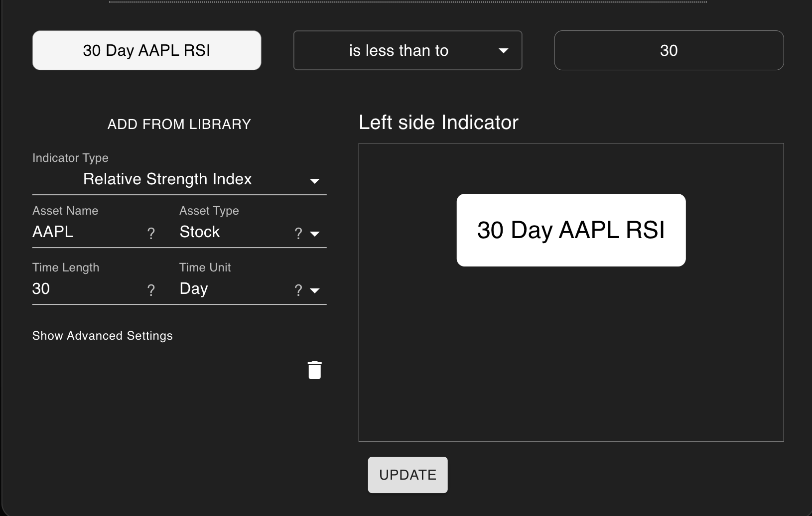Click the Time Unit help question mark
Viewport: 812px width, 516px height.
[x=298, y=290]
